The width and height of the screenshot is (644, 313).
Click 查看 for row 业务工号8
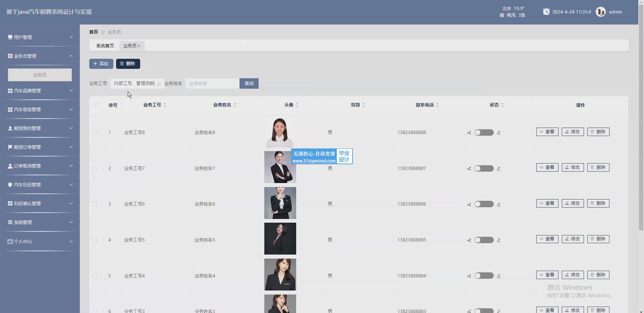coord(547,132)
